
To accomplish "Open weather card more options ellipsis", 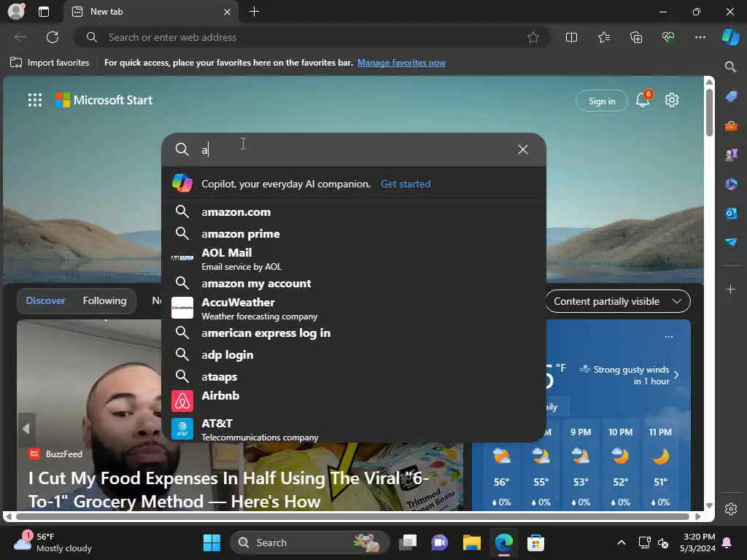I will click(x=669, y=337).
